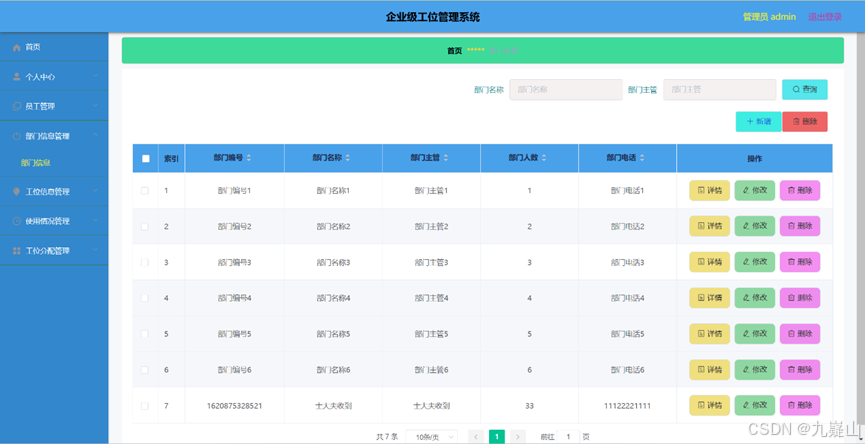The image size is (865, 444).
Task: Click the pencil icon on row 6's 修改 button
Action: (746, 370)
